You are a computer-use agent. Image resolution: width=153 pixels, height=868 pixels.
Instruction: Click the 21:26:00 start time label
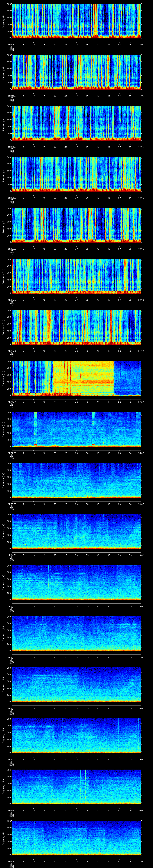click(x=12, y=657)
